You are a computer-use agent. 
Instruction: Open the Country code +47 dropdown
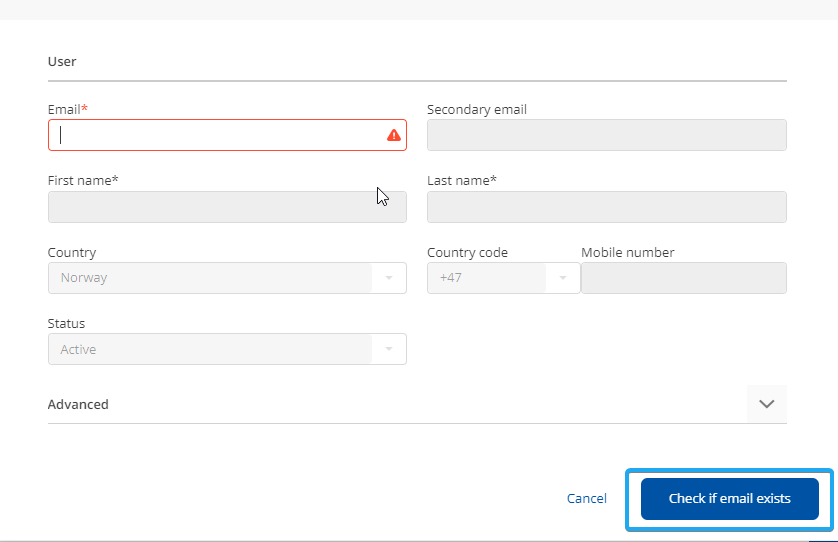[x=488, y=278]
